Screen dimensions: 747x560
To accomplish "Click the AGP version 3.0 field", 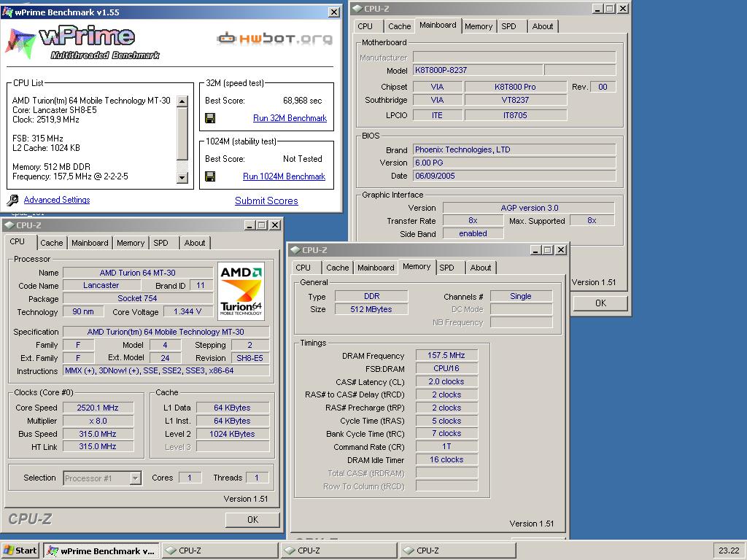I will tap(529, 208).
